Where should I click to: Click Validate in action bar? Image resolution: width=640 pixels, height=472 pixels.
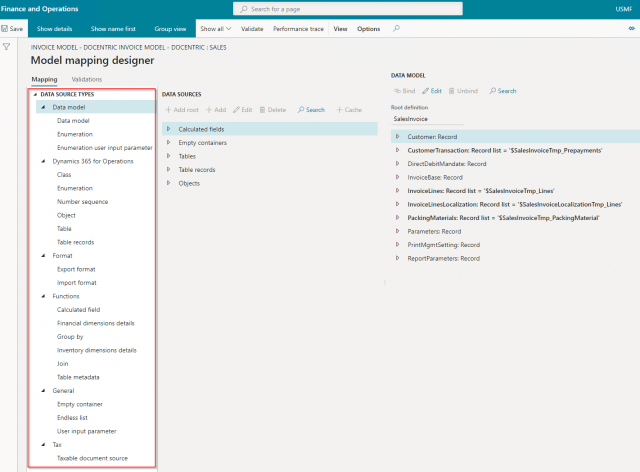(x=252, y=29)
